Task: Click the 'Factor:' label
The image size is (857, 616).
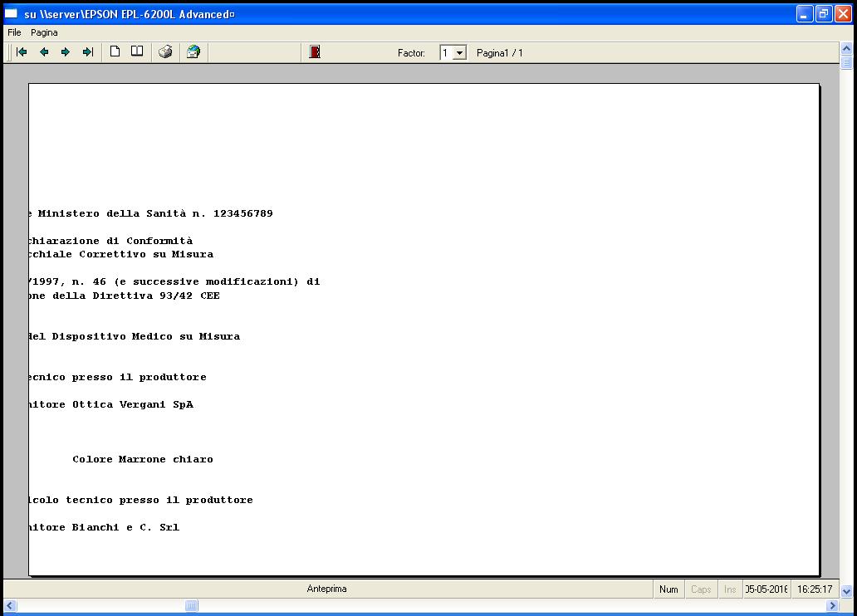Action: (x=411, y=53)
